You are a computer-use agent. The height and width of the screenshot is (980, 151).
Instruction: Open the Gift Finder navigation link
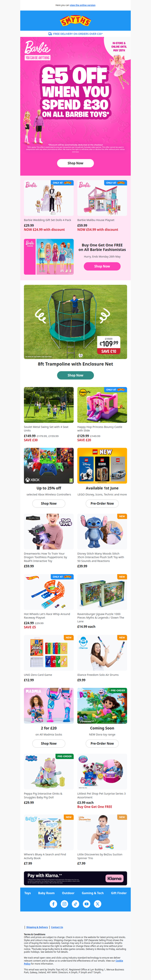(119, 893)
